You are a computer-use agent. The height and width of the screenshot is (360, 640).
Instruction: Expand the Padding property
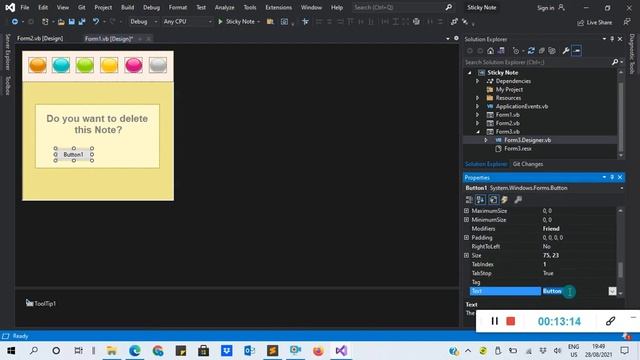click(467, 238)
